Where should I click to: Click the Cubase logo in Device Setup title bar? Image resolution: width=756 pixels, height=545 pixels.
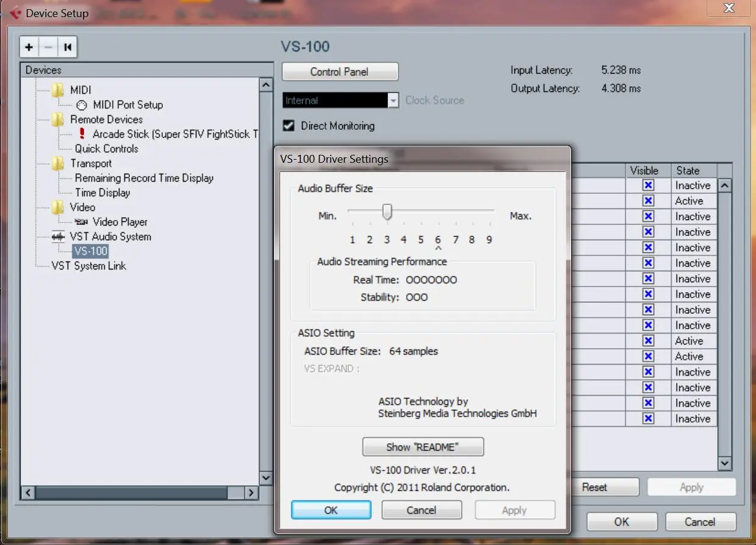tap(15, 12)
